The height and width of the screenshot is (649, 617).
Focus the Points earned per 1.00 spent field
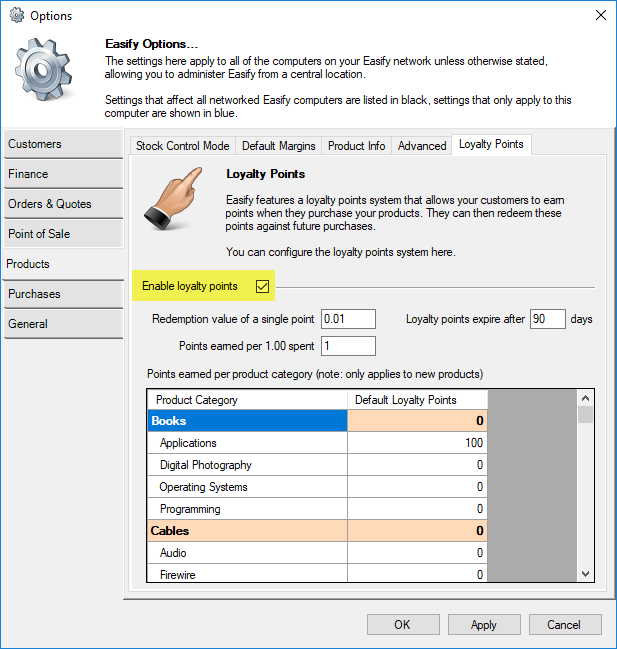pos(348,346)
